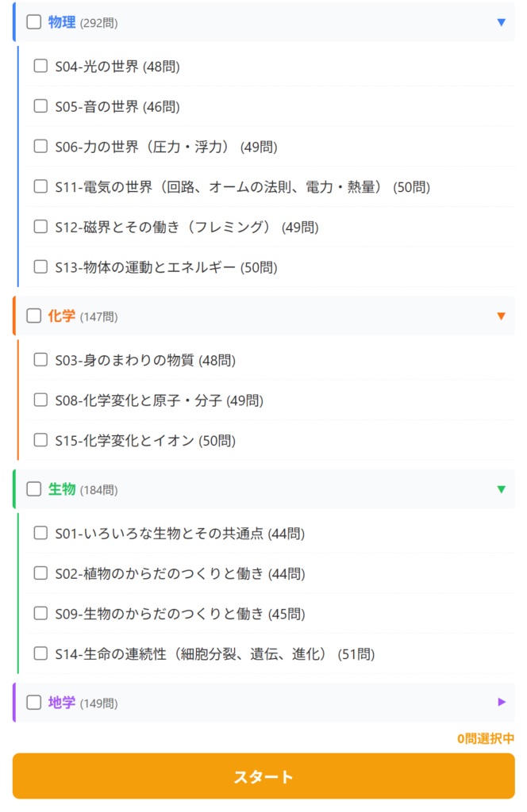
Task: Expand the 地学 section with purple arrow
Action: point(501,702)
